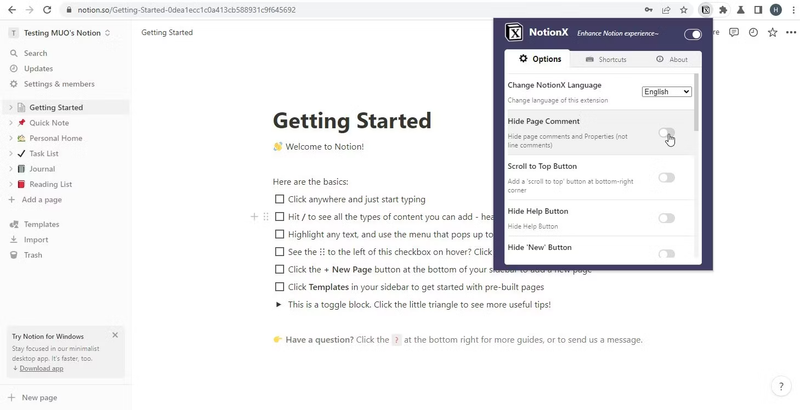The width and height of the screenshot is (800, 410).
Task: Click the Getting Started breadcrumb title
Action: pos(167,32)
